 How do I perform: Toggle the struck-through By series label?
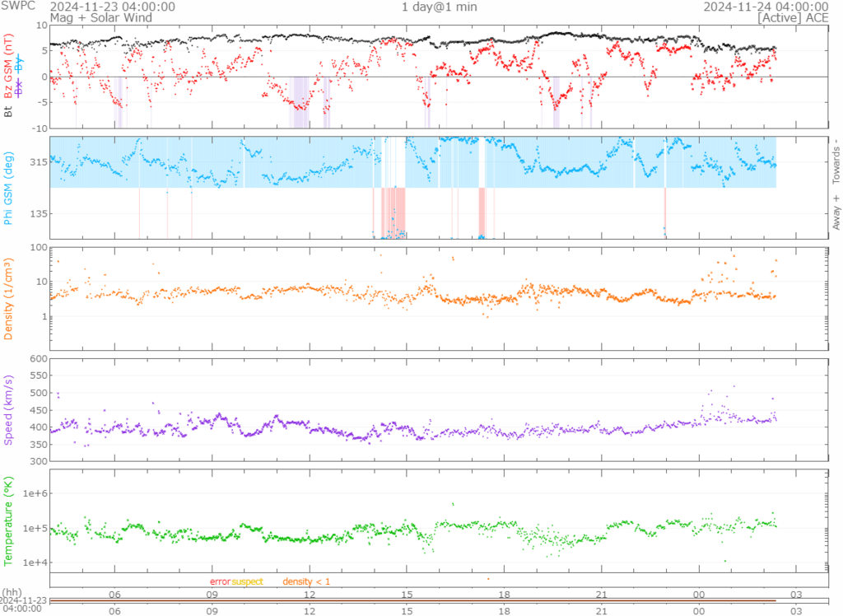tap(19, 63)
